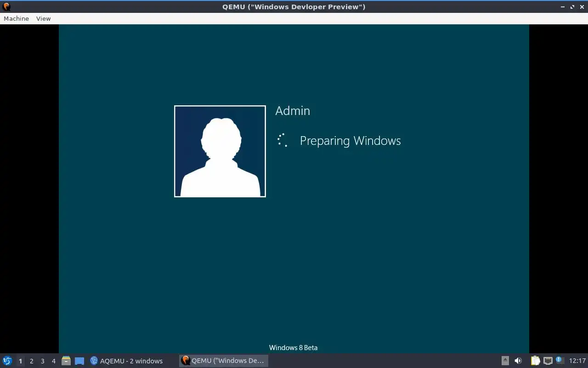Open the View menu
Screen dimensions: 588x368
[x=43, y=18]
